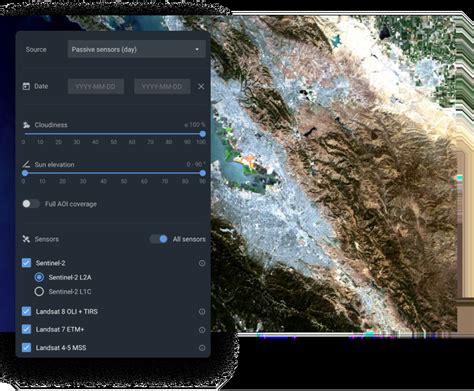The width and height of the screenshot is (474, 391).
Task: Open info for Landsat 8 OLI + TIRS
Action: tap(202, 311)
